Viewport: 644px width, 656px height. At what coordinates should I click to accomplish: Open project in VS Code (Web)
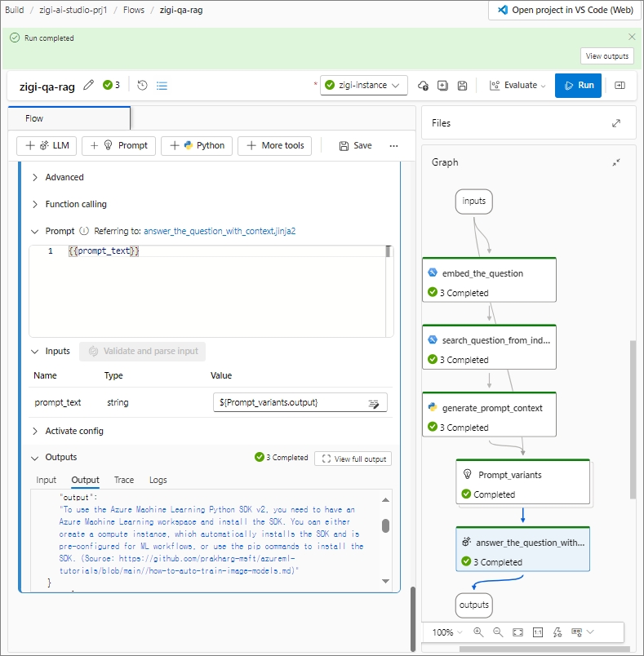point(565,10)
